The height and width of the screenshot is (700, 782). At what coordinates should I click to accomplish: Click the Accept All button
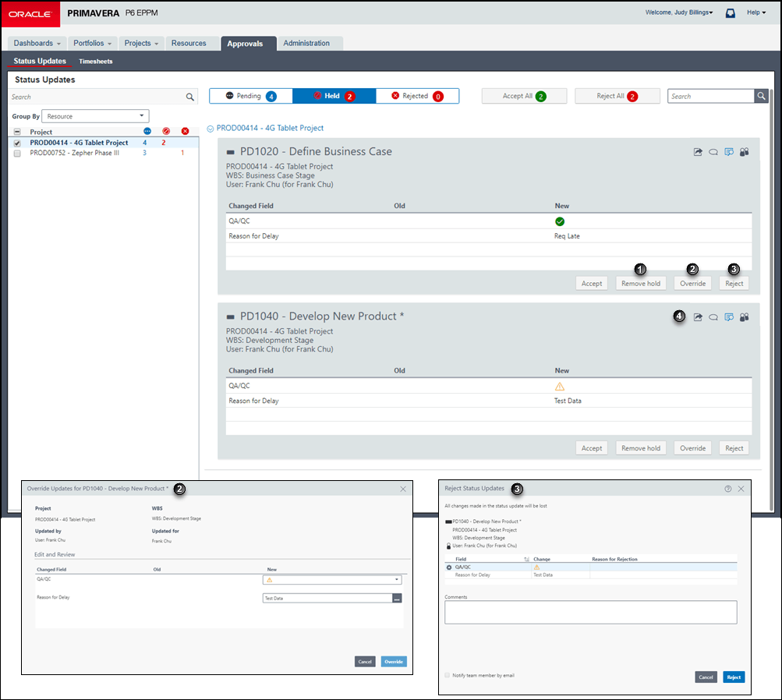tap(524, 96)
